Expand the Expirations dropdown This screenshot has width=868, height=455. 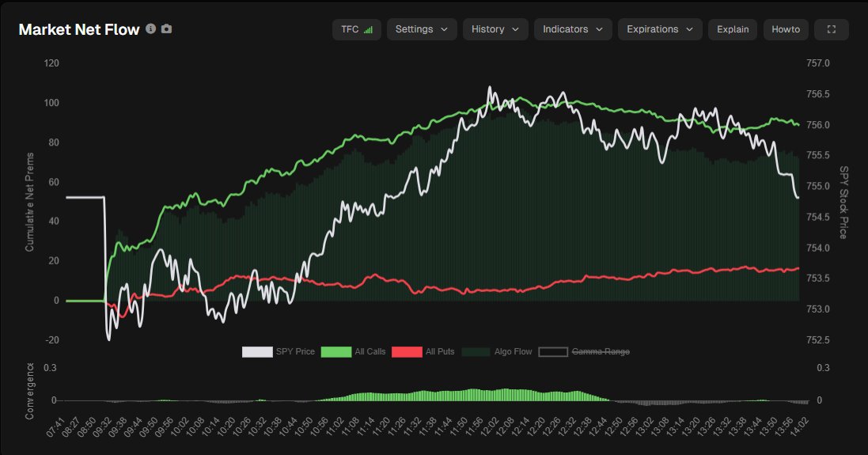(660, 29)
